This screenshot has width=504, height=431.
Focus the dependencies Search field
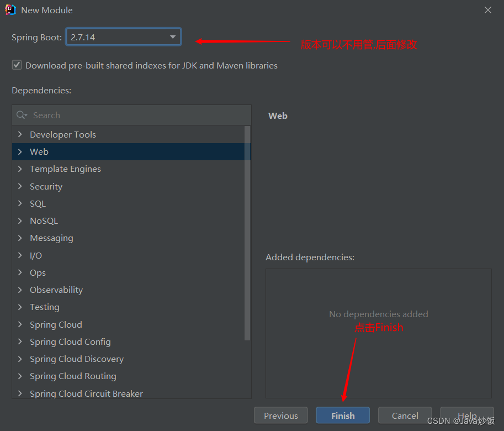pos(131,115)
